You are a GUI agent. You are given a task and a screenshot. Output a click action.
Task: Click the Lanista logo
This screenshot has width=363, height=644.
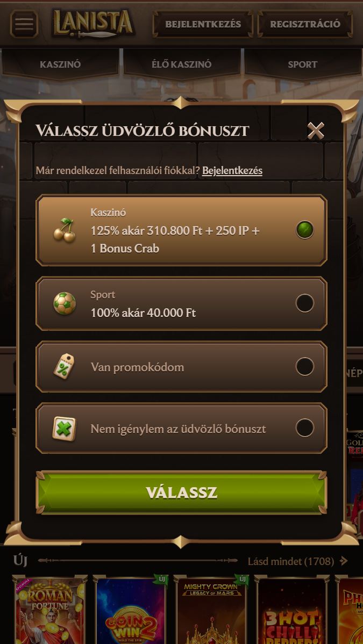coord(94,24)
